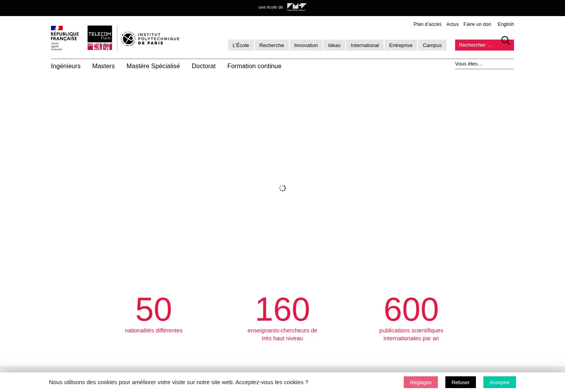
Task: Open the Entreprise menu
Action: pos(401,45)
